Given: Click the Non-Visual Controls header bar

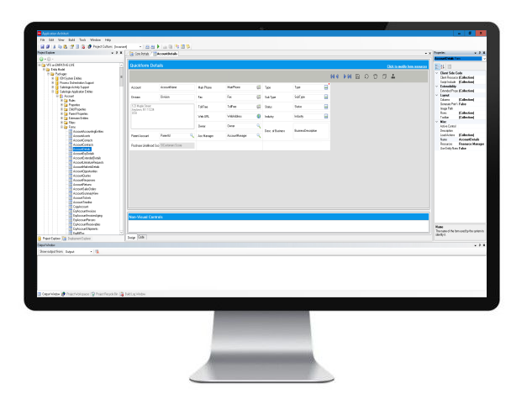Looking at the screenshot, I should click(x=278, y=217).
